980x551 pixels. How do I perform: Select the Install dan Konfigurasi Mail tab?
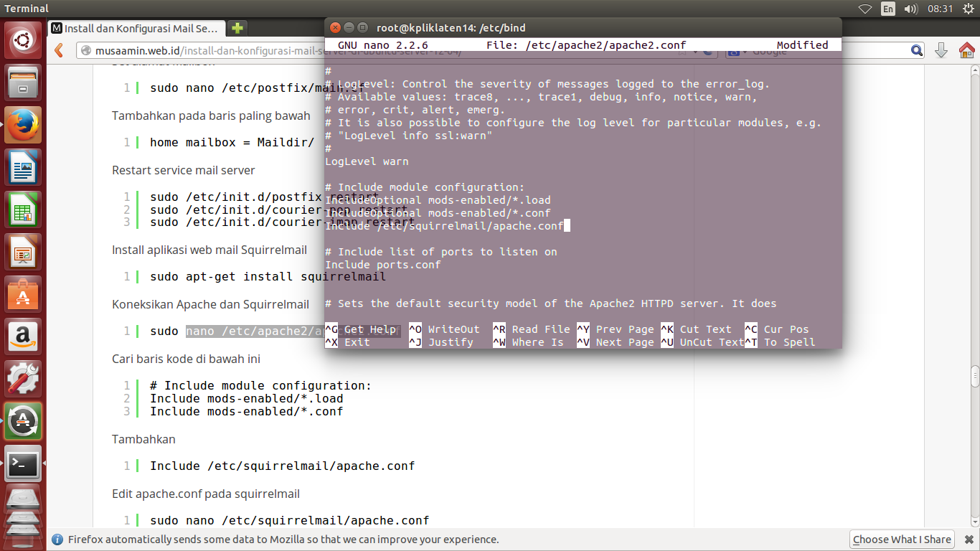pos(136,29)
